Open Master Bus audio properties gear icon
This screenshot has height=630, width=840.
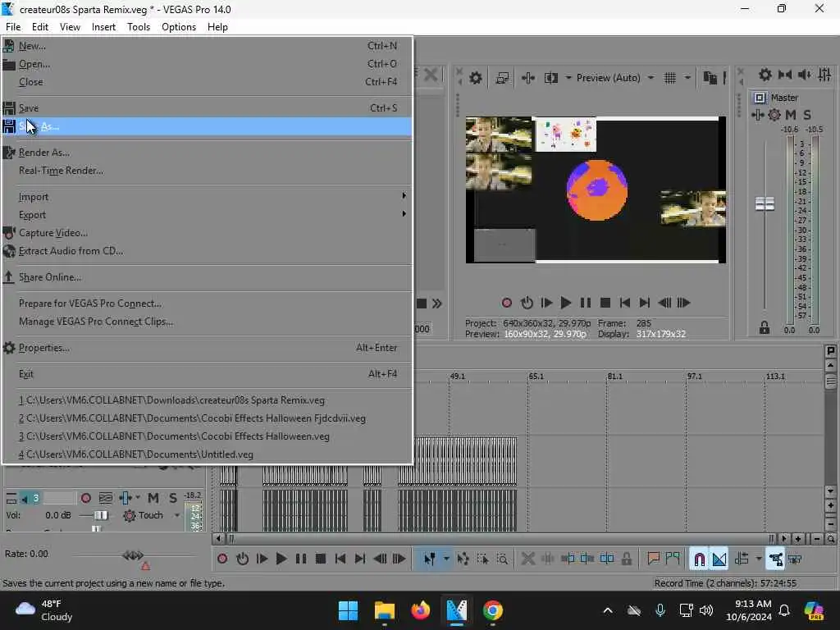[x=765, y=75]
